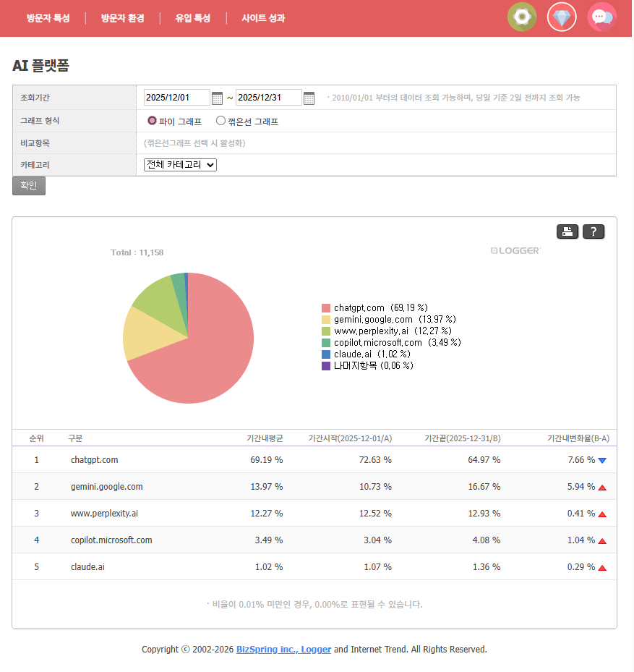Select the 파이 그래프 radio button
Viewport: 634px width, 672px height.
point(151,121)
